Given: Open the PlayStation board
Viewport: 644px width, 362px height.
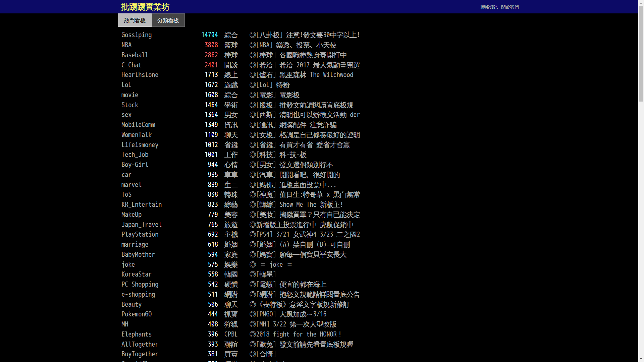Looking at the screenshot, I should coord(140,234).
